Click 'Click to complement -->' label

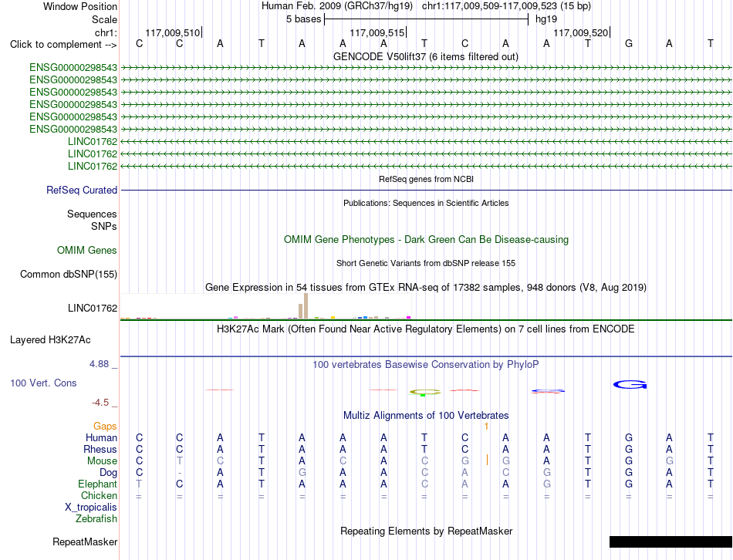[63, 45]
